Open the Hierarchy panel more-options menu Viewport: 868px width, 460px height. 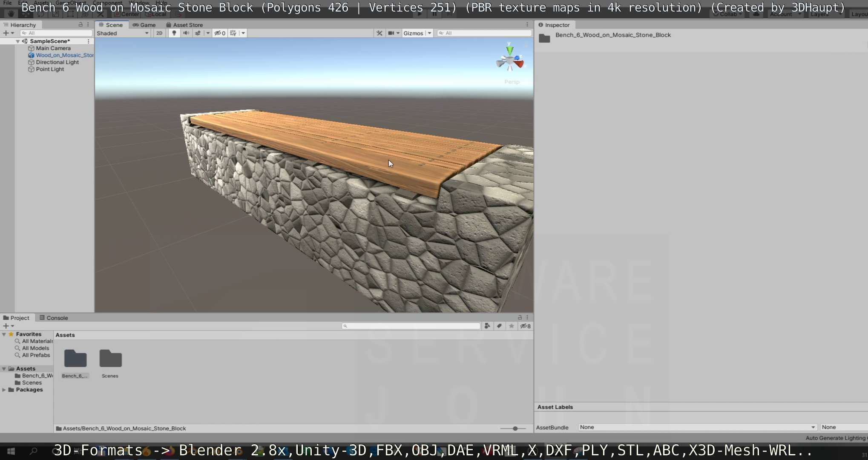point(88,25)
